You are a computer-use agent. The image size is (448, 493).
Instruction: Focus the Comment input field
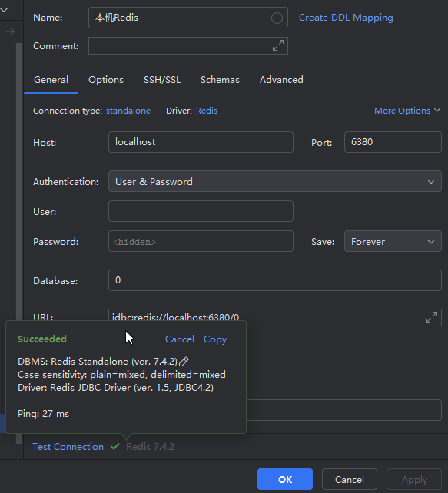[x=187, y=45]
